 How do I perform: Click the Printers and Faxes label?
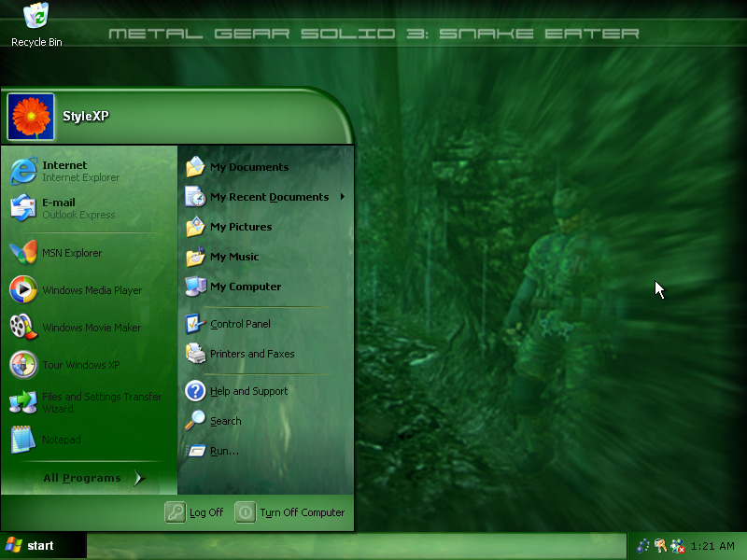252,354
